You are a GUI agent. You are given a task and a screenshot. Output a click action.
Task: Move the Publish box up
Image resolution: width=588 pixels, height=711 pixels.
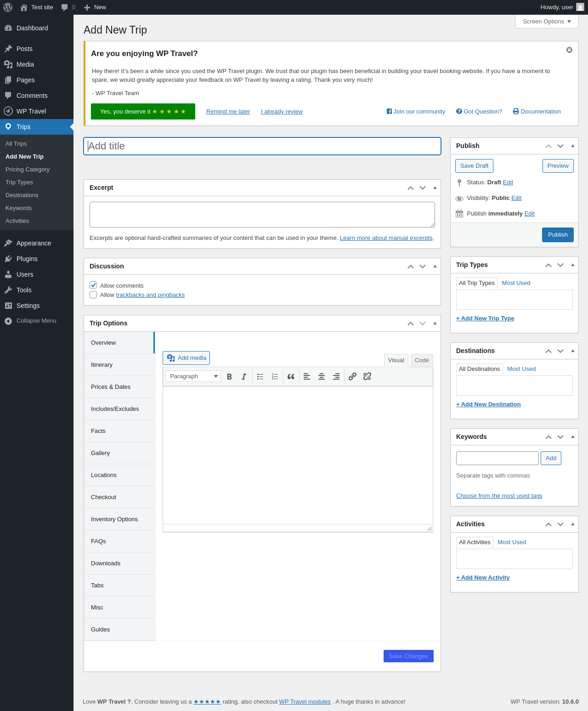[x=548, y=146]
